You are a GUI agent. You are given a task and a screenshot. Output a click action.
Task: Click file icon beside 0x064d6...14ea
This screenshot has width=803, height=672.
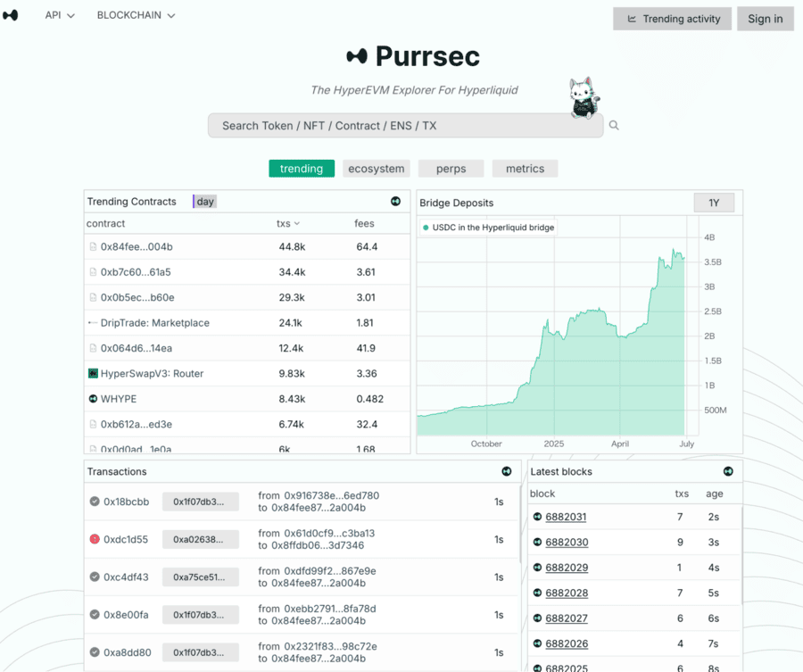pyautogui.click(x=93, y=348)
